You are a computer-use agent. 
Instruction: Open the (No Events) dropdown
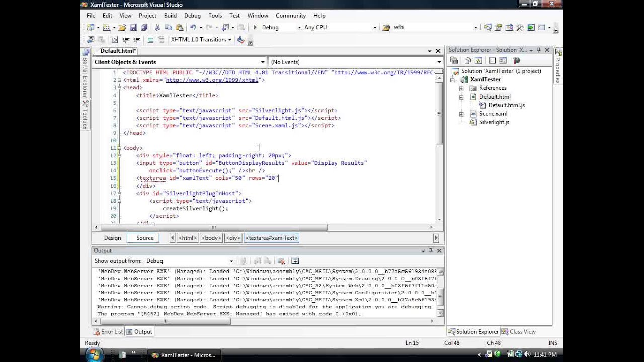[439, 62]
